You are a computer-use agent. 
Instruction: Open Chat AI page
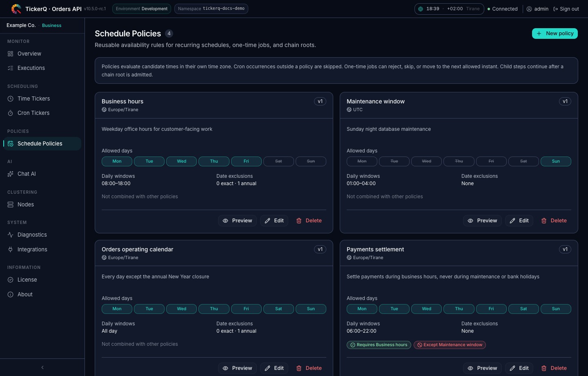42,174
